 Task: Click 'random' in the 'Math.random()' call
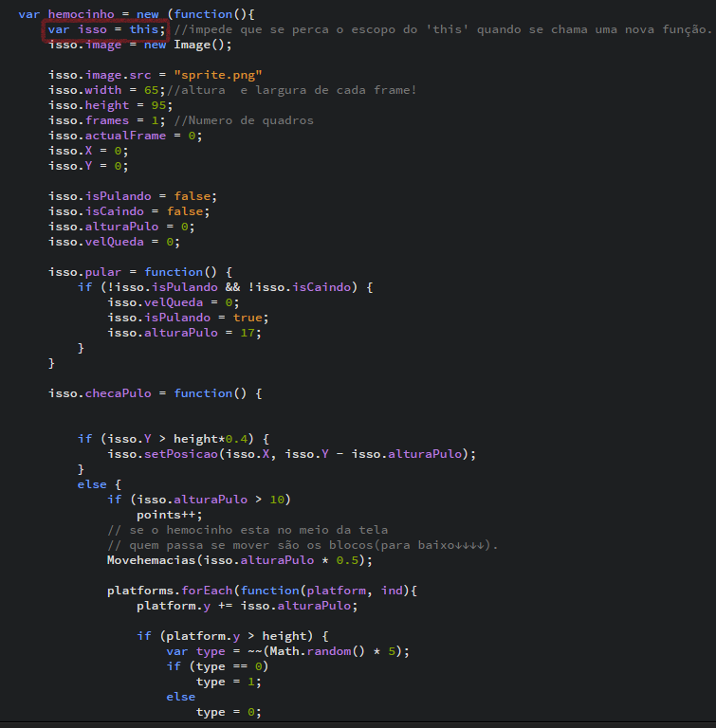coord(329,651)
